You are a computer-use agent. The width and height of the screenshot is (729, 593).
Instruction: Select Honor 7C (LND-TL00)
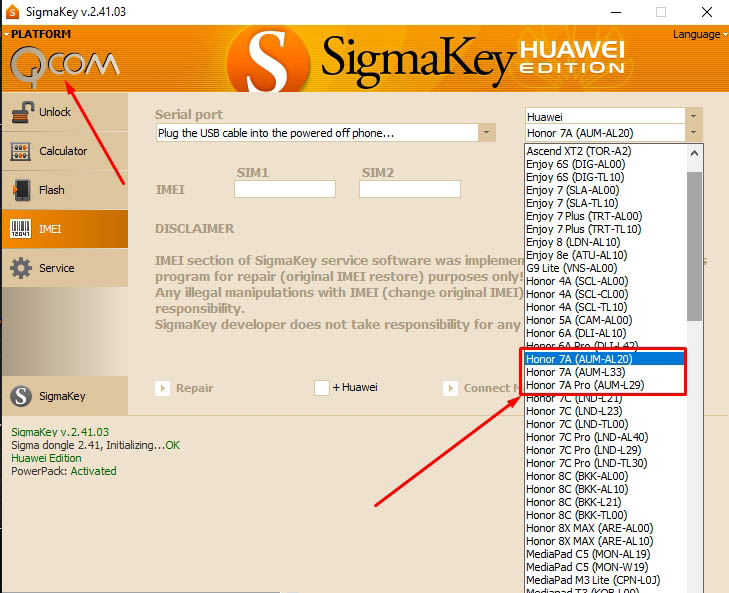coord(605,424)
